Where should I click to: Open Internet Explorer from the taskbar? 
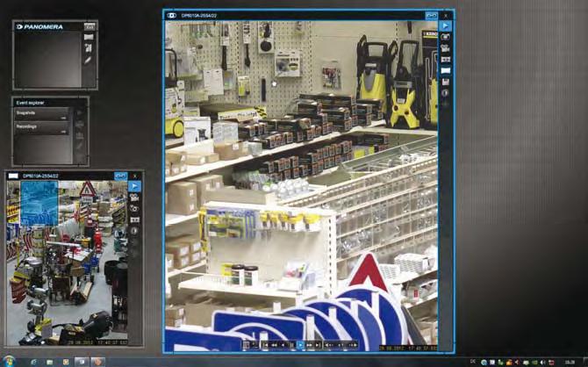pos(33,362)
